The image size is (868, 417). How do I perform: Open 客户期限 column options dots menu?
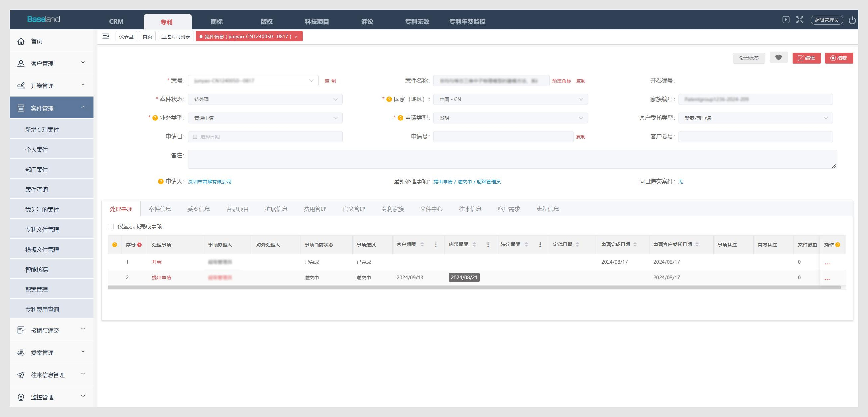pyautogui.click(x=436, y=245)
